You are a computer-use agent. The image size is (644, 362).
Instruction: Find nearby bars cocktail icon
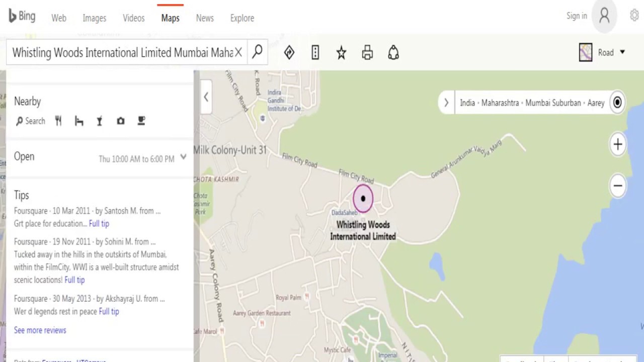(100, 121)
